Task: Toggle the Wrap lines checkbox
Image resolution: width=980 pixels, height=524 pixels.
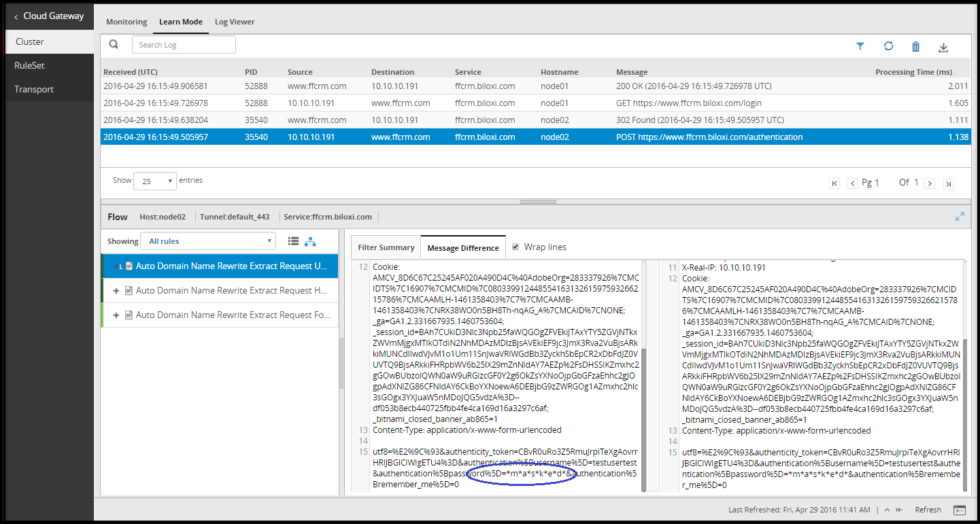Action: pos(516,247)
